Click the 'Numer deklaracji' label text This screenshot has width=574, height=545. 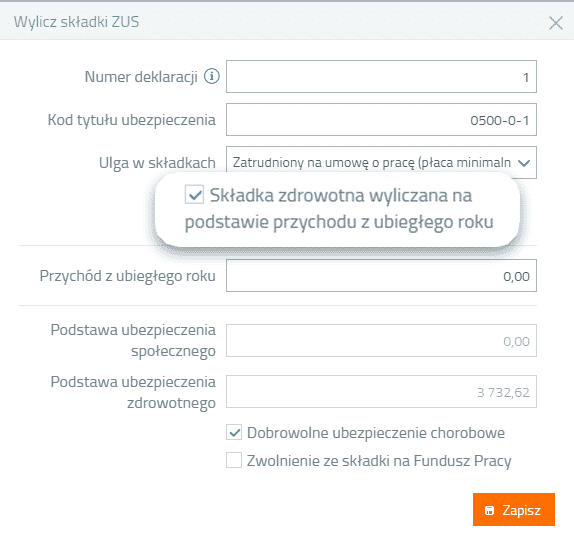pyautogui.click(x=141, y=77)
